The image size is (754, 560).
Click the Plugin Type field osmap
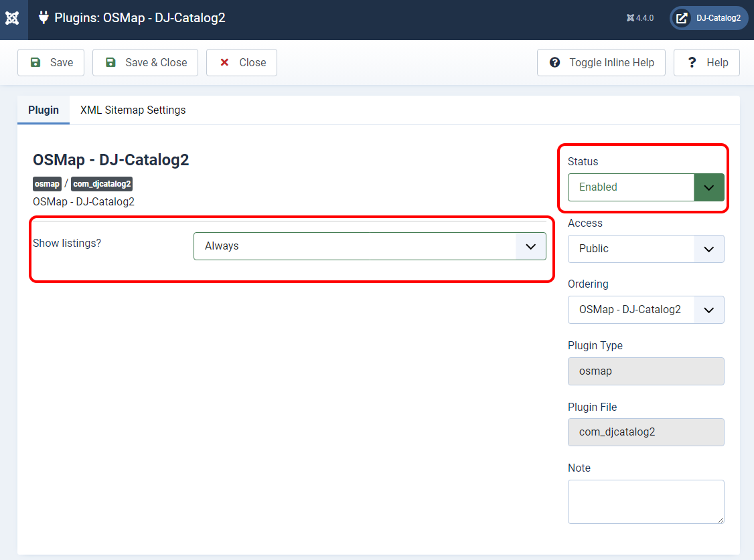[646, 371]
